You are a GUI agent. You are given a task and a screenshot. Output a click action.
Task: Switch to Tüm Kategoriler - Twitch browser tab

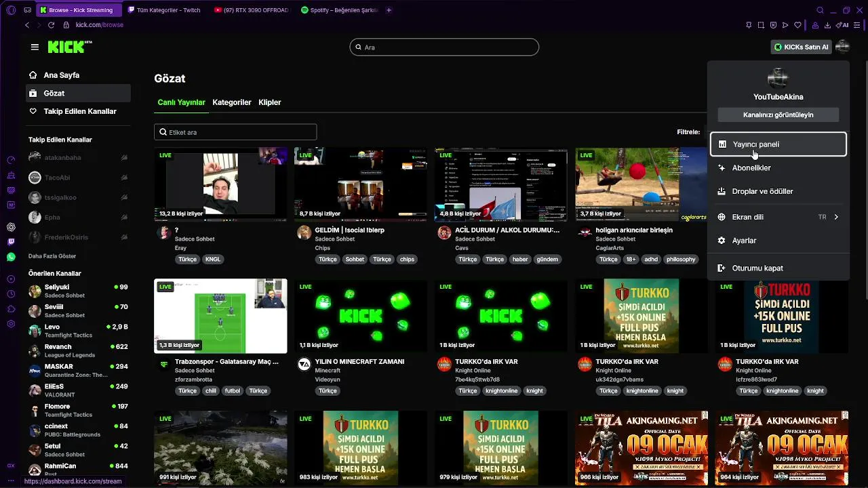click(164, 10)
